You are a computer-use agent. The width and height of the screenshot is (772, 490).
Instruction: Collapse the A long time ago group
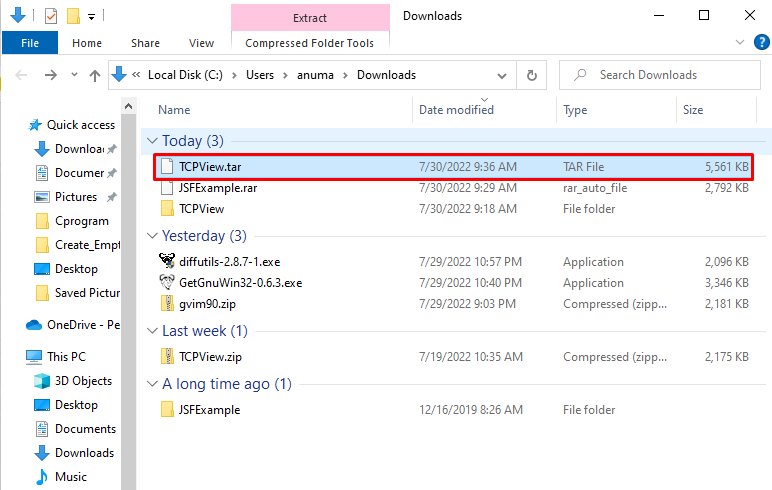click(152, 384)
